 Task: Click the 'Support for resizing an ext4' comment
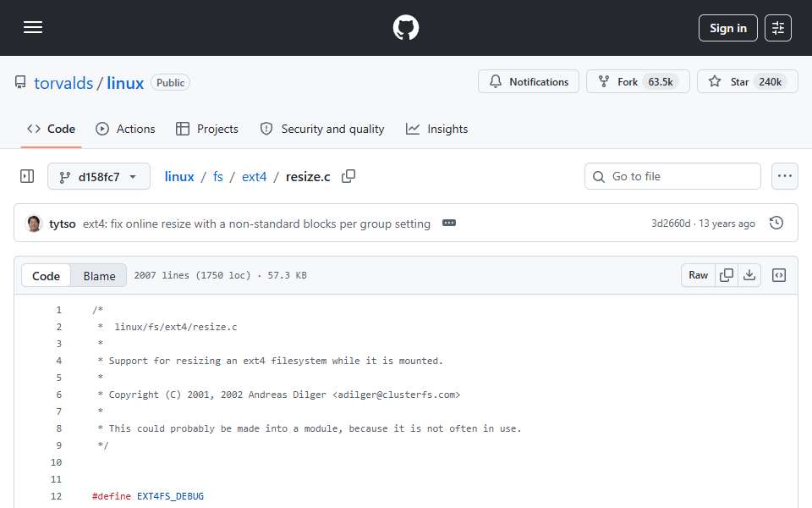click(x=270, y=361)
